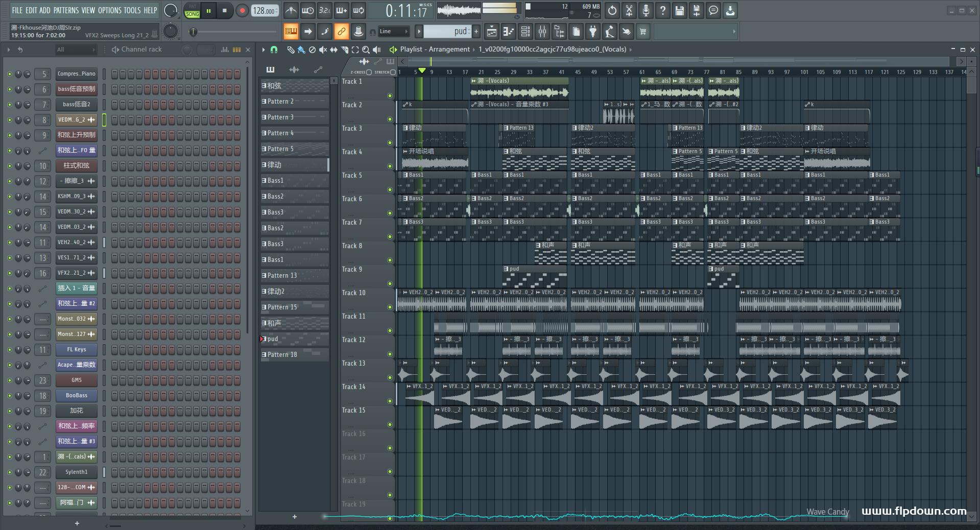
Task: Open the project info speech bubble icon
Action: coord(713,10)
